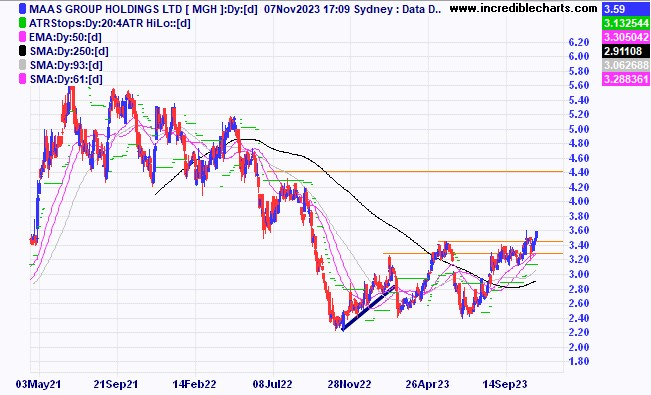The image size is (651, 395).
Task: Click the long orange horizontal line at 4.40
Action: point(415,171)
